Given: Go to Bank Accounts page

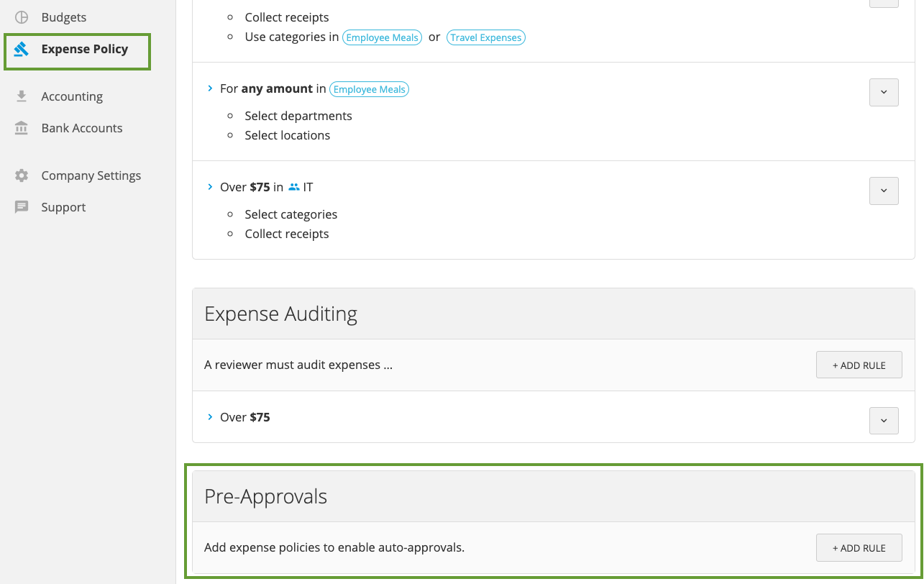Looking at the screenshot, I should [x=82, y=128].
